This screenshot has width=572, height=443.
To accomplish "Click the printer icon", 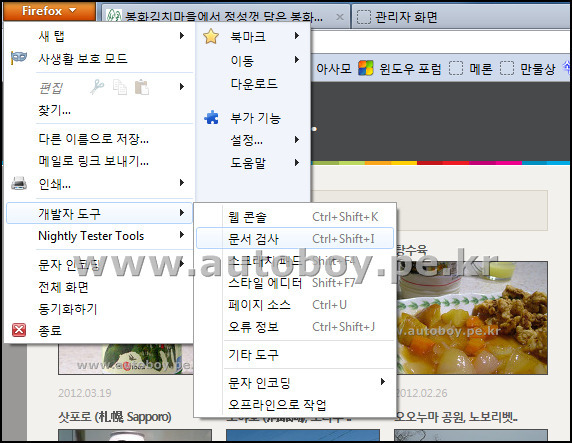I will (19, 183).
